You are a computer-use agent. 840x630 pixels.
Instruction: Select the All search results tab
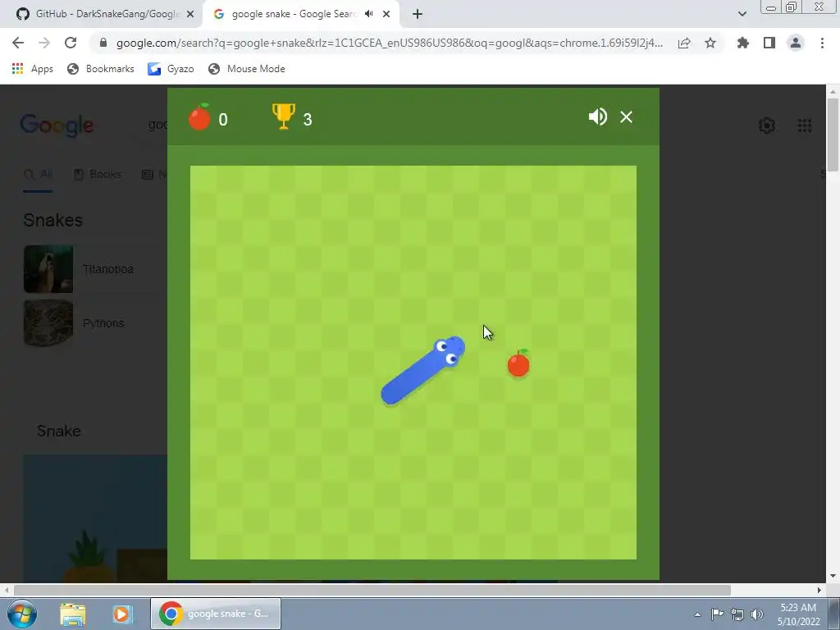pos(38,174)
